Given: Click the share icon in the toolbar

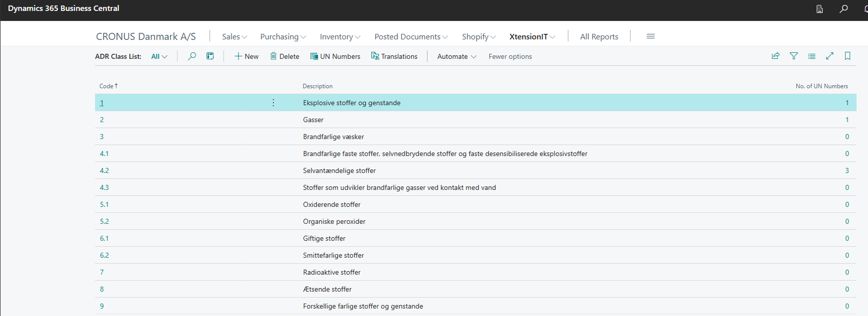Looking at the screenshot, I should [775, 56].
